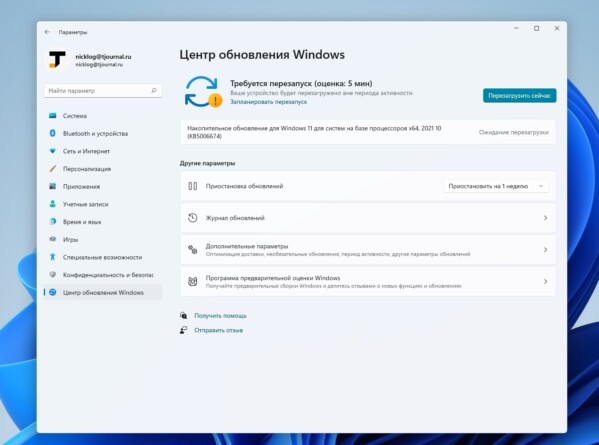Open Журнал обновлений row

[x=368, y=218]
